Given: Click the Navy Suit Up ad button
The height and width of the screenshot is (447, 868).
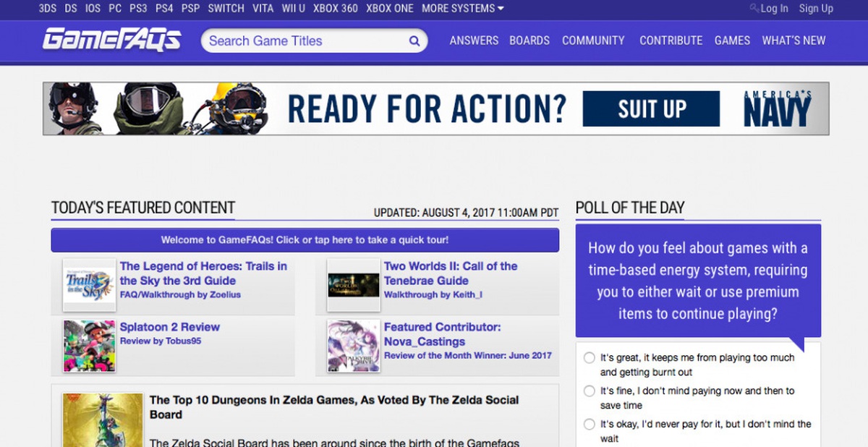Looking at the screenshot, I should click(x=651, y=108).
